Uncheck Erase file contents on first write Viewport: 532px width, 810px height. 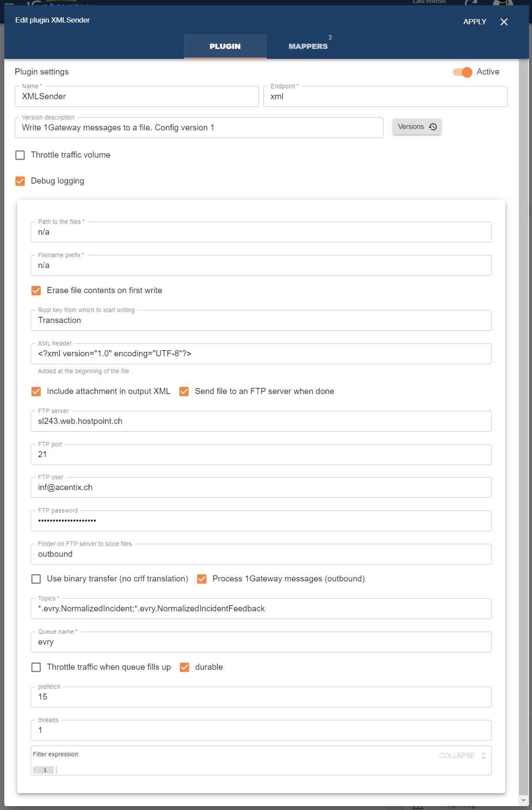pos(36,290)
